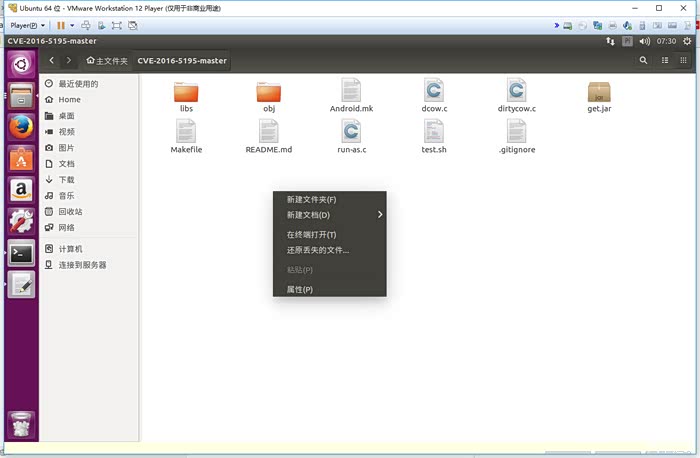Open Terminal from the launcher
Image resolution: width=700 pixels, height=458 pixels.
21,254
